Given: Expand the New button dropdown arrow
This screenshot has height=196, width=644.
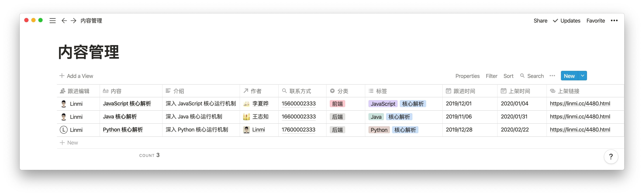Looking at the screenshot, I should [x=583, y=76].
